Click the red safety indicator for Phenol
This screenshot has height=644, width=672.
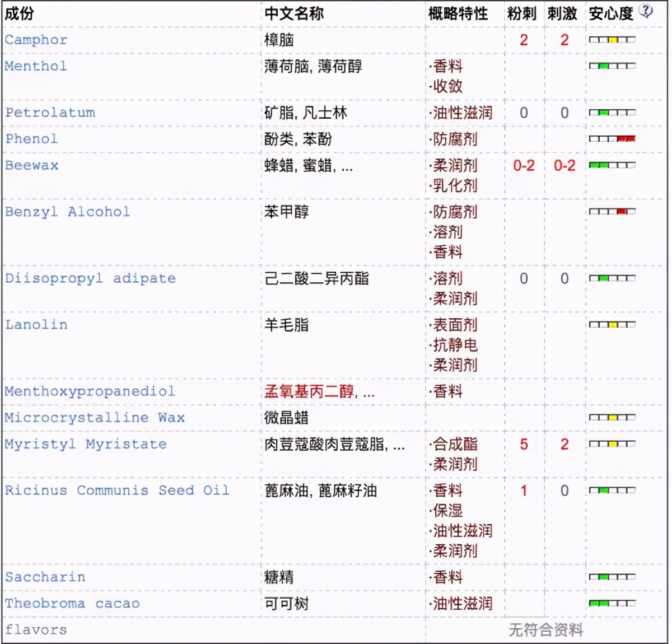[x=626, y=139]
